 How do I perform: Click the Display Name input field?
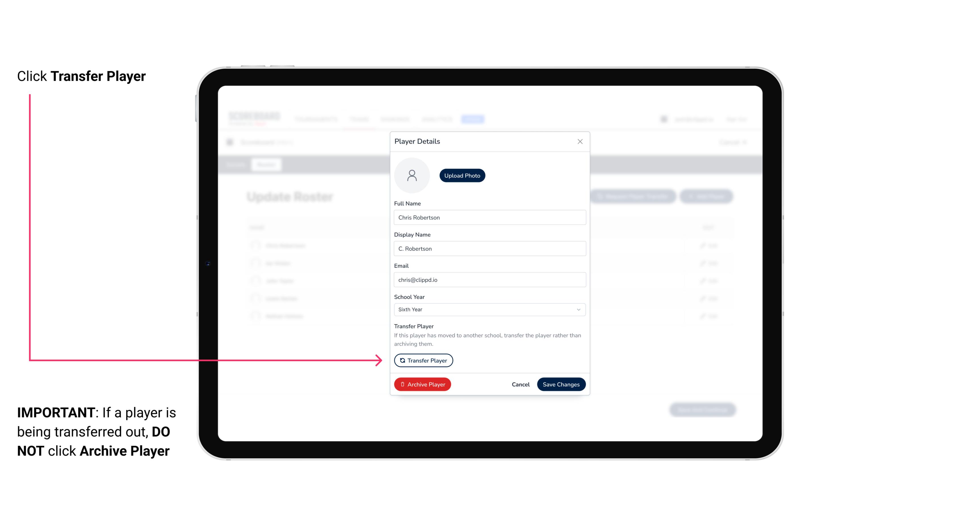(x=488, y=248)
